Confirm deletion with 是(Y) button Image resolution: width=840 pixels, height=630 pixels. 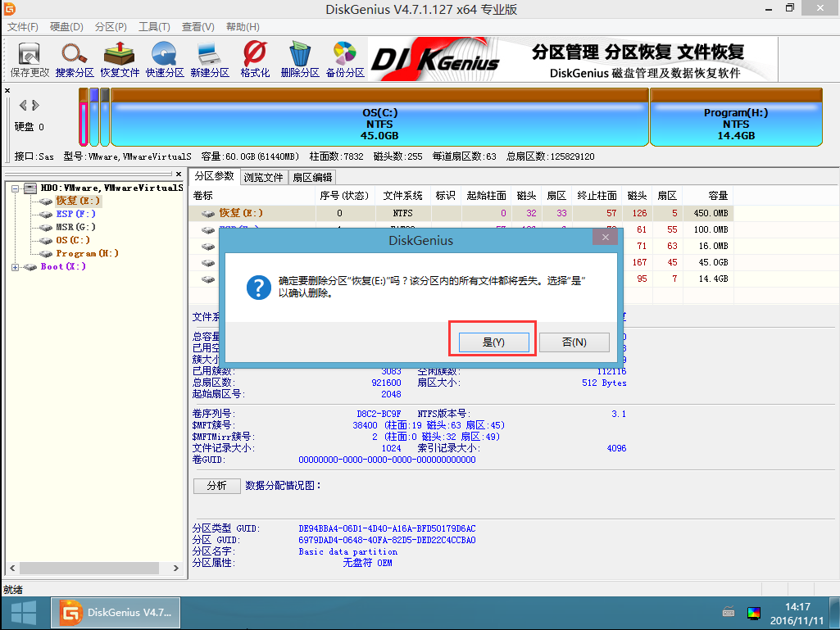click(494, 342)
